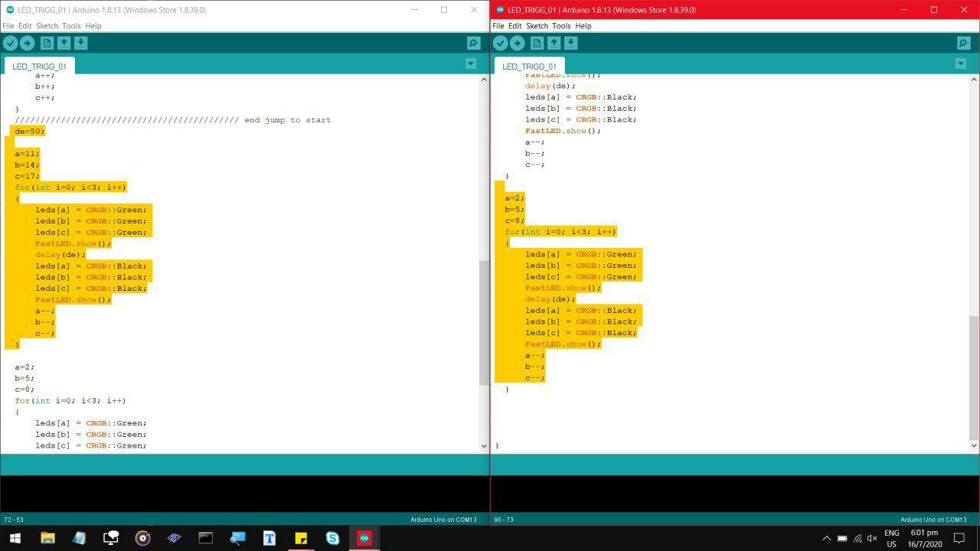The width and height of the screenshot is (980, 551).
Task: Click 'a=2;' highlighted line in right editor
Action: tap(514, 198)
